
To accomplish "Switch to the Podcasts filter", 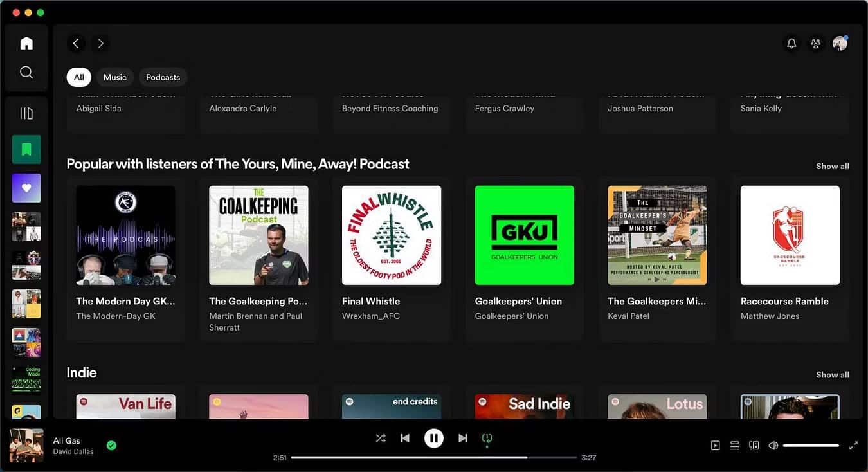I will pyautogui.click(x=163, y=77).
